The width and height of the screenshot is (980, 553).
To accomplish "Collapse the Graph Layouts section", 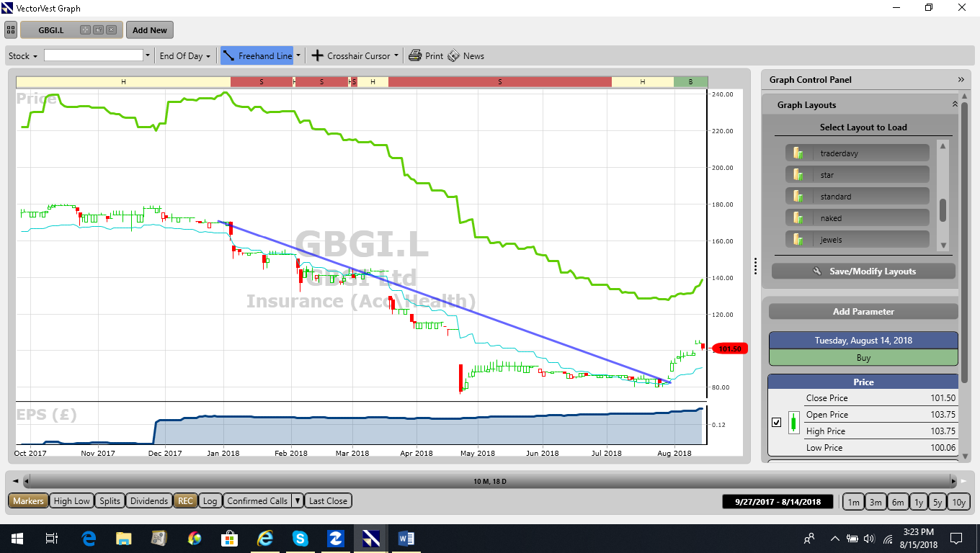I will 955,105.
